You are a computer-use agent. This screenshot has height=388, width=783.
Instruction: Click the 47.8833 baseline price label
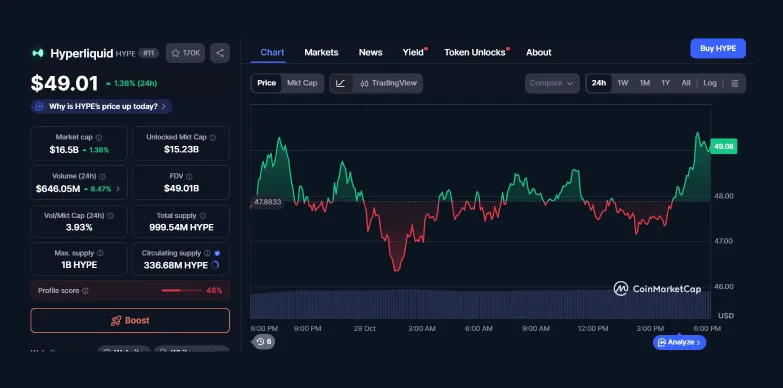(267, 202)
